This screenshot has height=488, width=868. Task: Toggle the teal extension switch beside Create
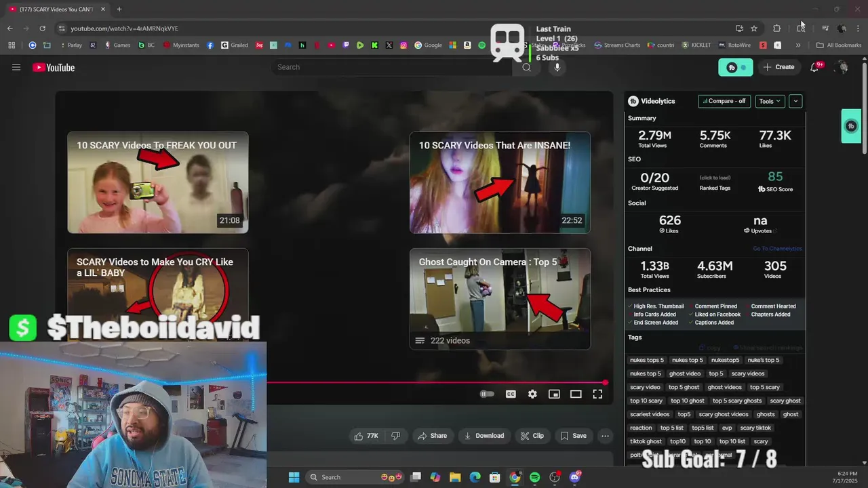[736, 67]
